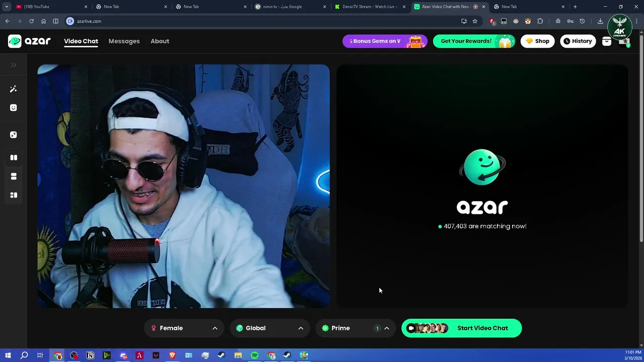Screen dimensions: 644x362
Task: Expand the left sidebar with double chevron
Action: click(14, 65)
